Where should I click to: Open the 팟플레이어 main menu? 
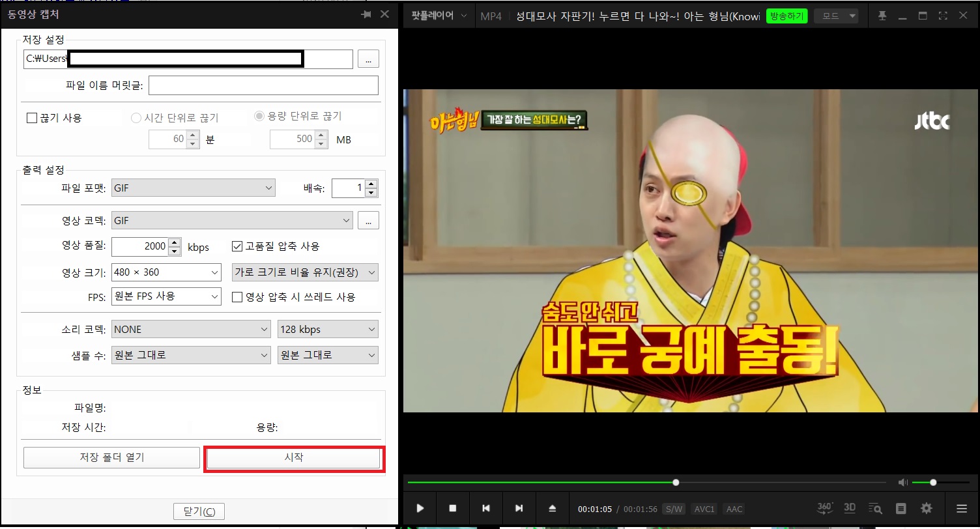(439, 16)
